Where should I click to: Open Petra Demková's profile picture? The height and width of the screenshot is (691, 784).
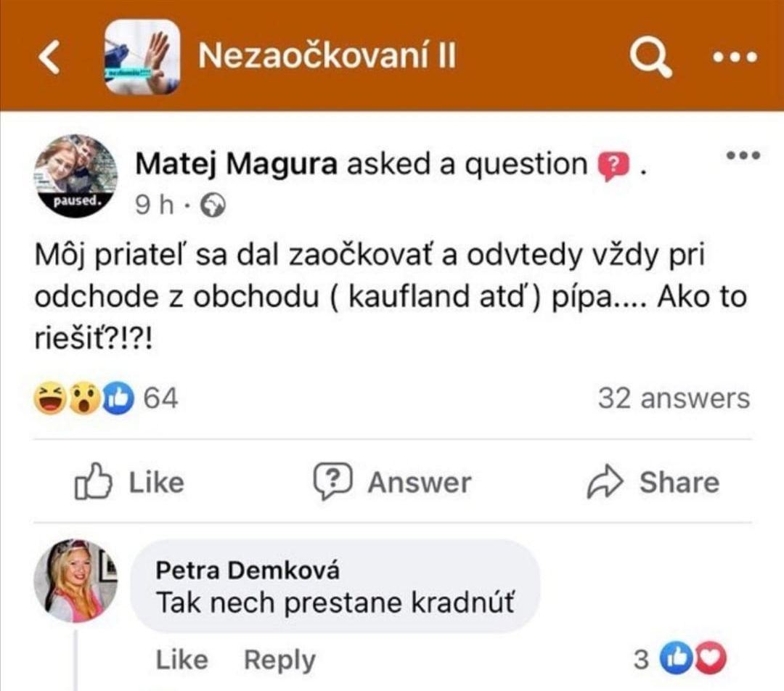(x=75, y=580)
